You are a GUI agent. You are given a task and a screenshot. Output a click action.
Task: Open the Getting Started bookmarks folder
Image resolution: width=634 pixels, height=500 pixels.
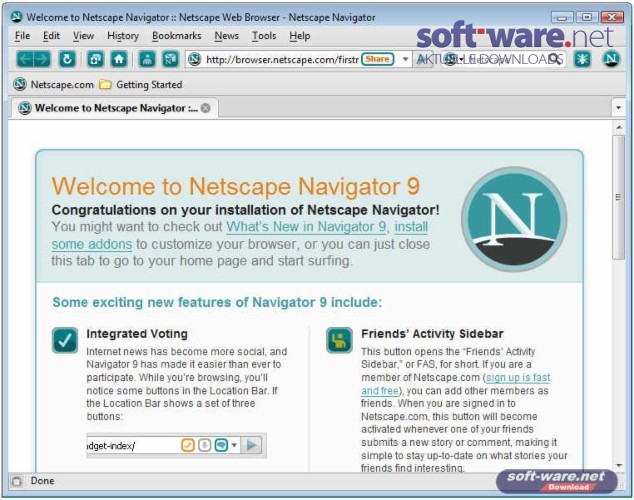point(141,84)
